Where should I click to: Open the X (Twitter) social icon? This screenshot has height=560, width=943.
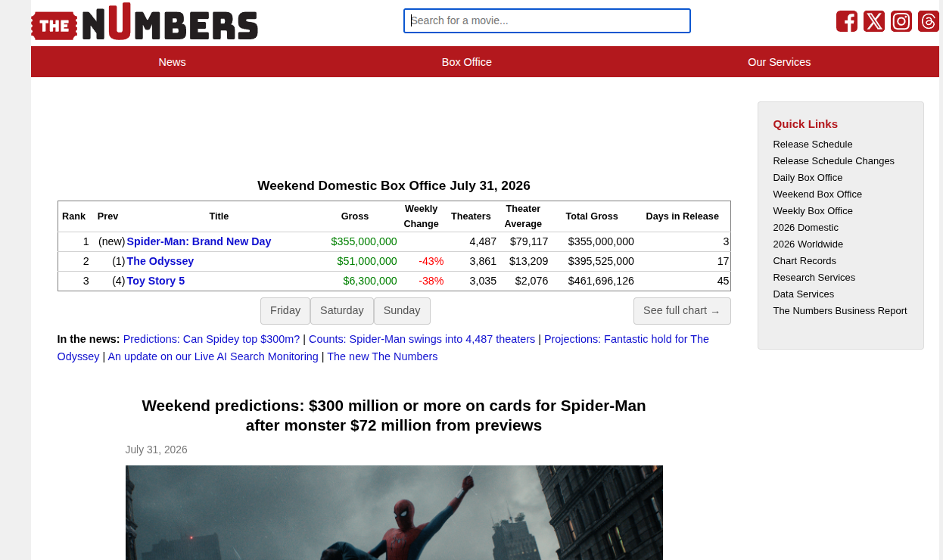[x=874, y=21]
